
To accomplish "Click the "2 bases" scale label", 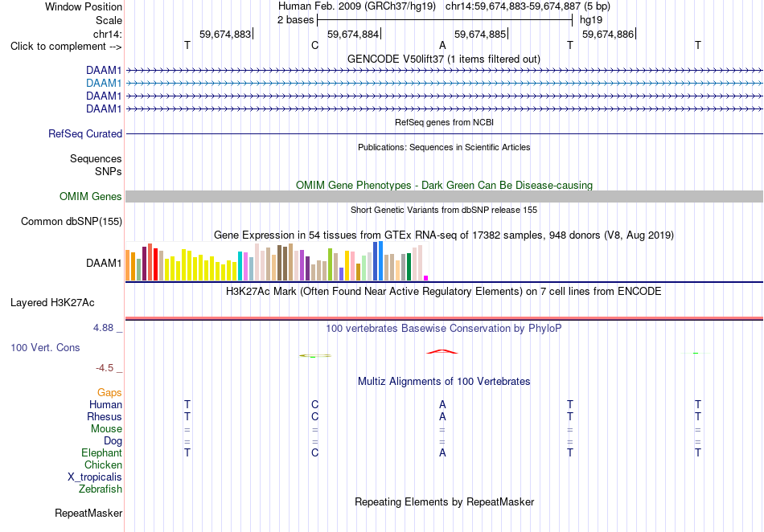I will coord(296,20).
